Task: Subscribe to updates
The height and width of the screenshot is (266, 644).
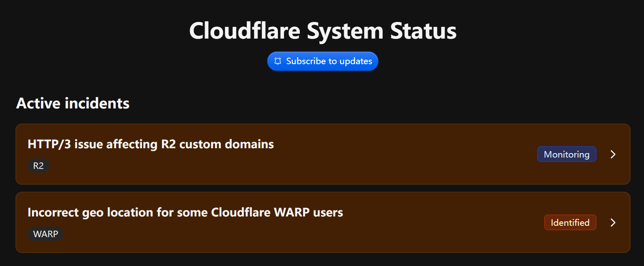Action: (323, 61)
